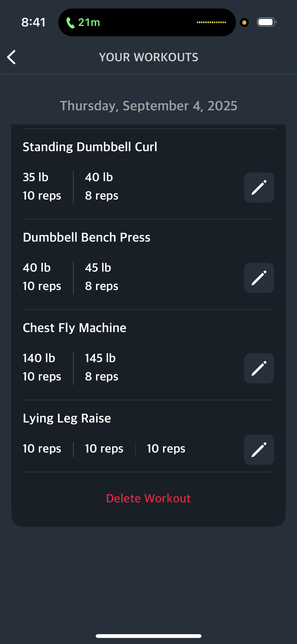Image resolution: width=297 pixels, height=644 pixels.
Task: Tap the 35 lb 10 reps set
Action: (x=42, y=186)
